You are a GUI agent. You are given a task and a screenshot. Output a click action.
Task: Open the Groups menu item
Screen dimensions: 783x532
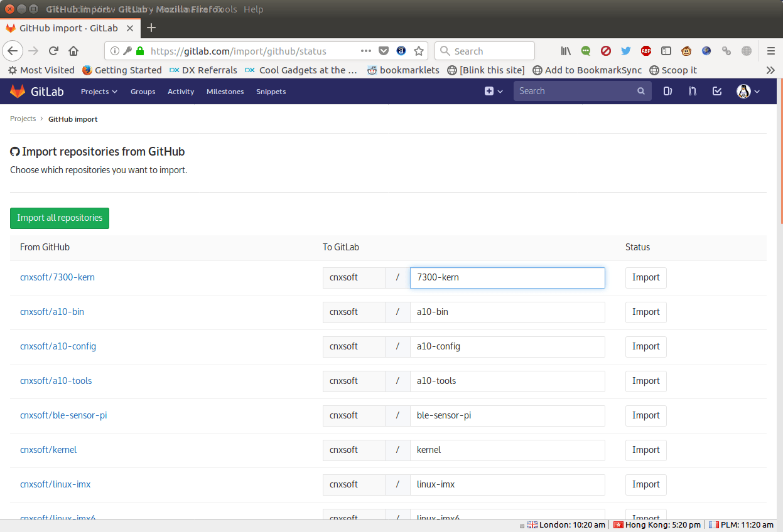tap(143, 92)
